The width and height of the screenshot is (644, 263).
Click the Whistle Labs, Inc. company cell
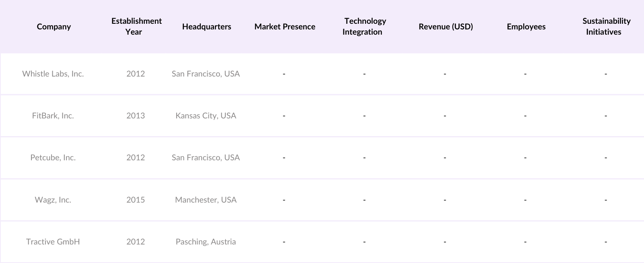pos(53,74)
